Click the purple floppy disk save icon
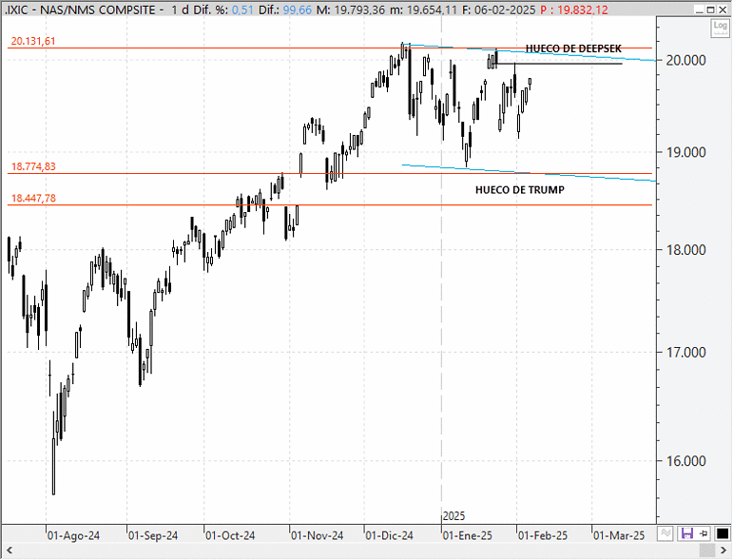 tap(686, 533)
